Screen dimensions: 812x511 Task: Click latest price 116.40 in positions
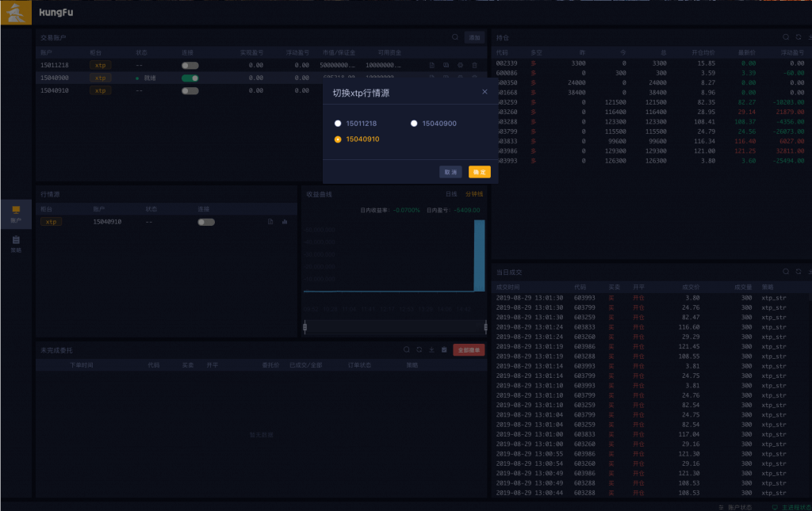click(745, 141)
